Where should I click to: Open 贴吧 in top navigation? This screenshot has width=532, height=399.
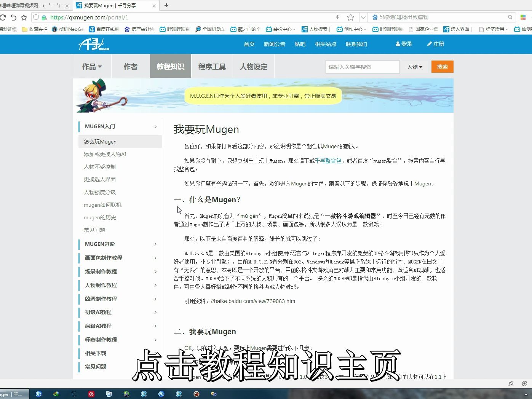(300, 44)
